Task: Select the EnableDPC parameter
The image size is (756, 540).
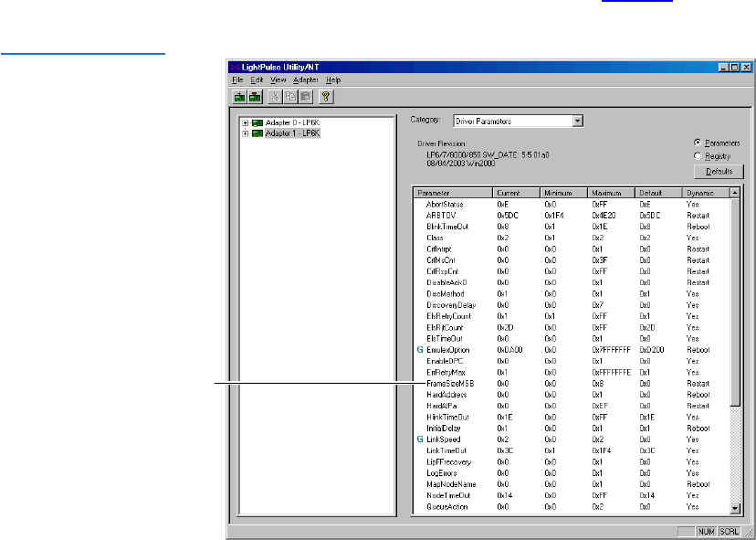Action: click(445, 361)
